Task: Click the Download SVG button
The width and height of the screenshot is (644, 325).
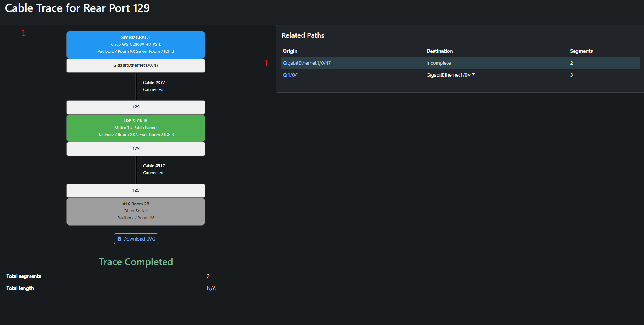Action: tap(136, 239)
